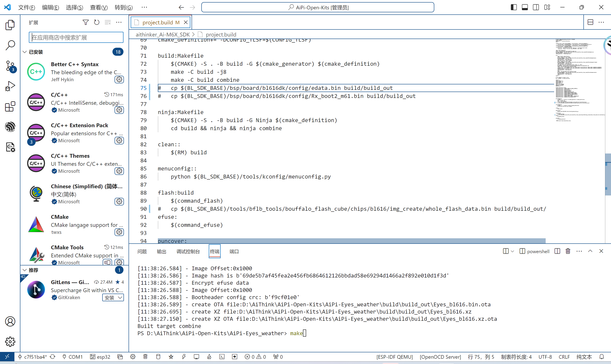
Task: Collapse the recommended extensions section
Action: point(25,270)
